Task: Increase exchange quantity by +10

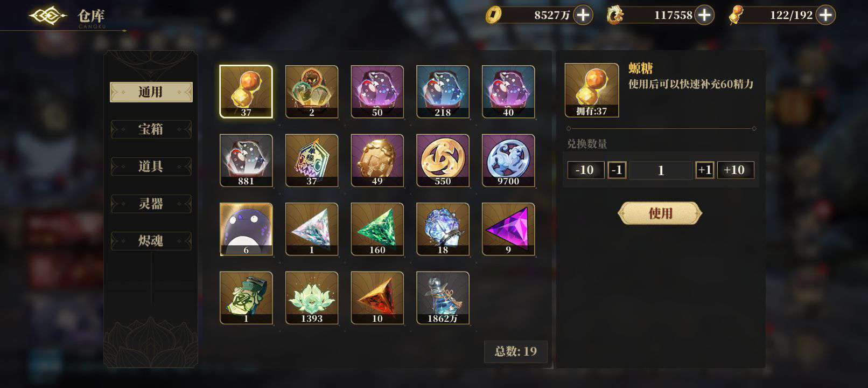Action: coord(734,170)
